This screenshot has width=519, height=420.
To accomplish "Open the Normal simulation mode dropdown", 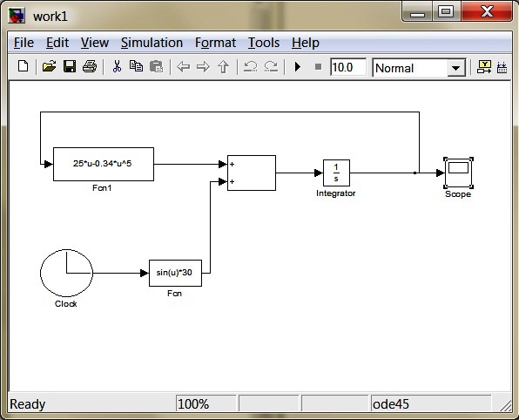I will (x=419, y=68).
